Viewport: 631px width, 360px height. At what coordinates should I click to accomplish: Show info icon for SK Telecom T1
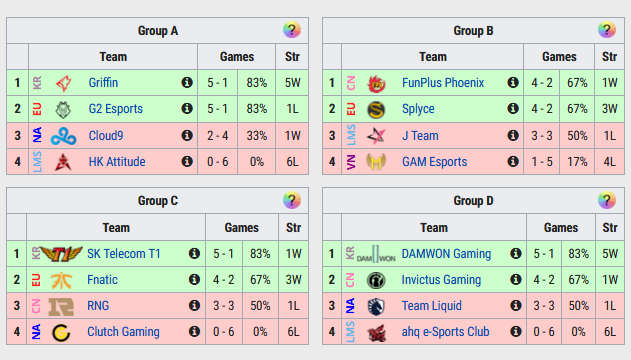(x=194, y=253)
